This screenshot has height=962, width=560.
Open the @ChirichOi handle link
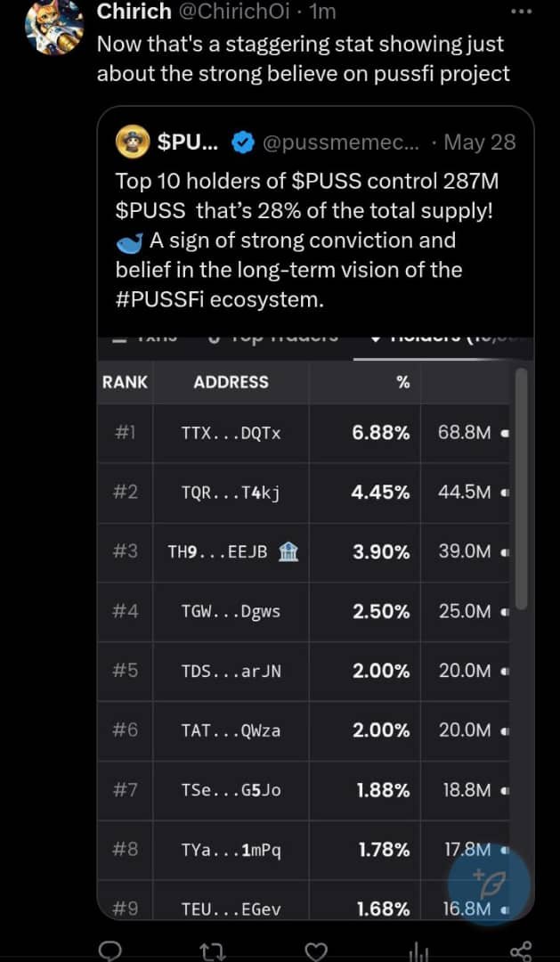point(233,12)
